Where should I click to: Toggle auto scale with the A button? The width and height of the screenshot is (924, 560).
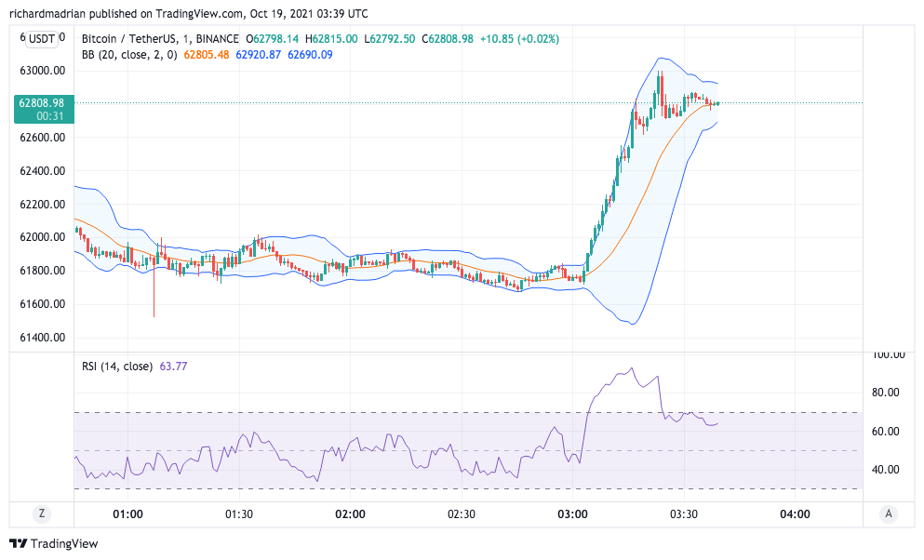(x=890, y=514)
